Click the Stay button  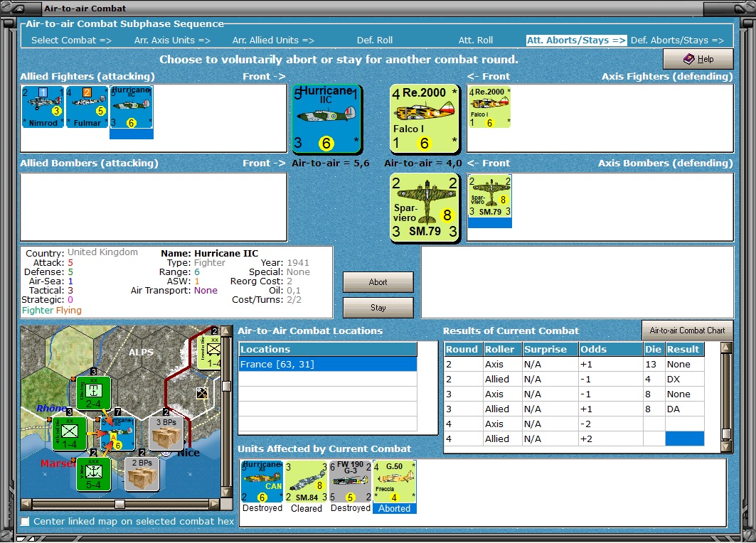pos(378,308)
